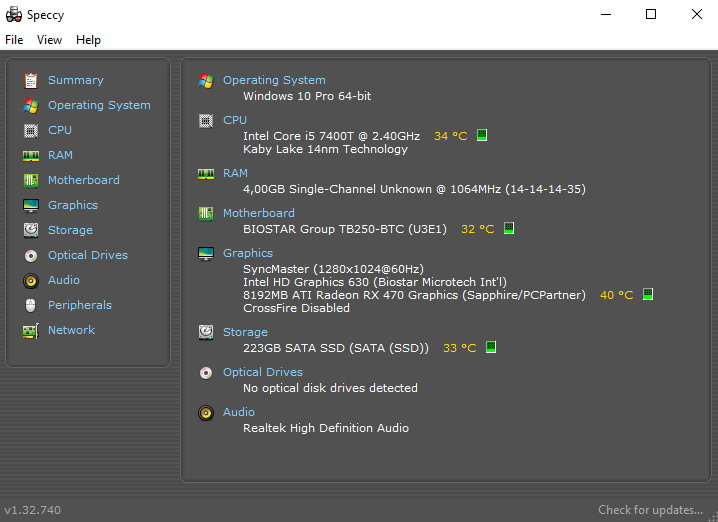
Task: Go to the Motherboard sidebar section
Action: click(x=84, y=180)
